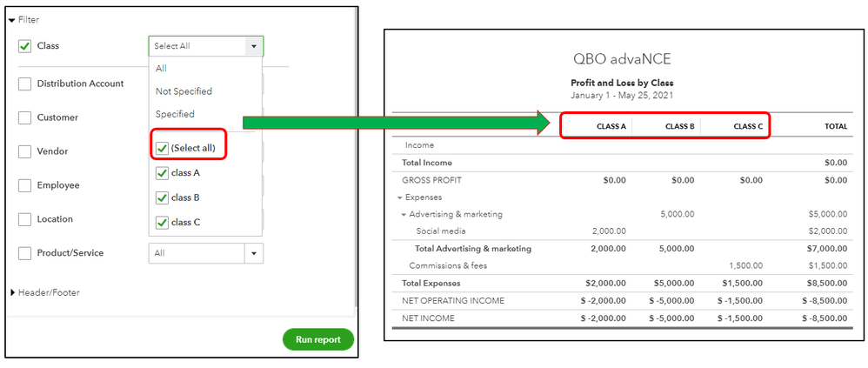Image resolution: width=868 pixels, height=368 pixels.
Task: Expand the Header/Footer section
Action: [12, 292]
